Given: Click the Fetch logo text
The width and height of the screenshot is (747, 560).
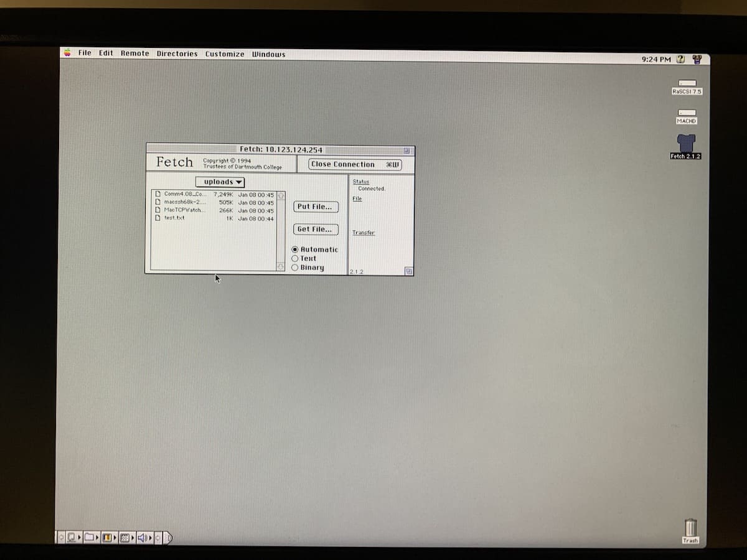Looking at the screenshot, I should coord(174,162).
